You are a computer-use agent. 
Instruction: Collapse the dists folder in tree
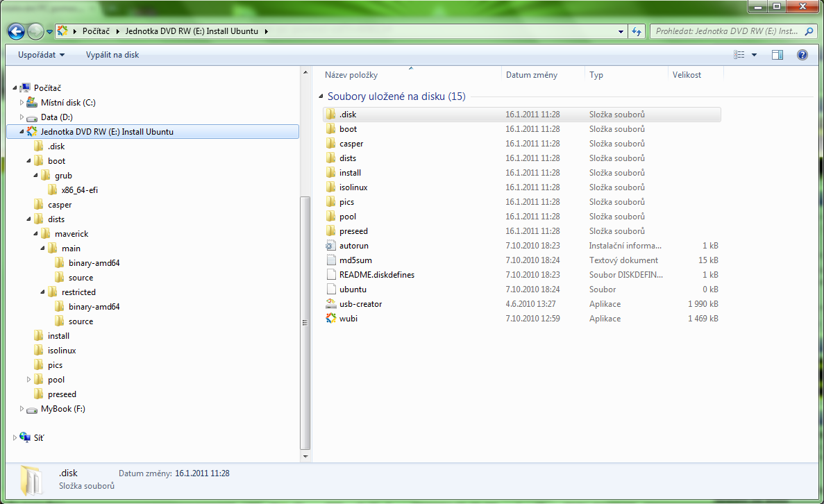pyautogui.click(x=29, y=219)
